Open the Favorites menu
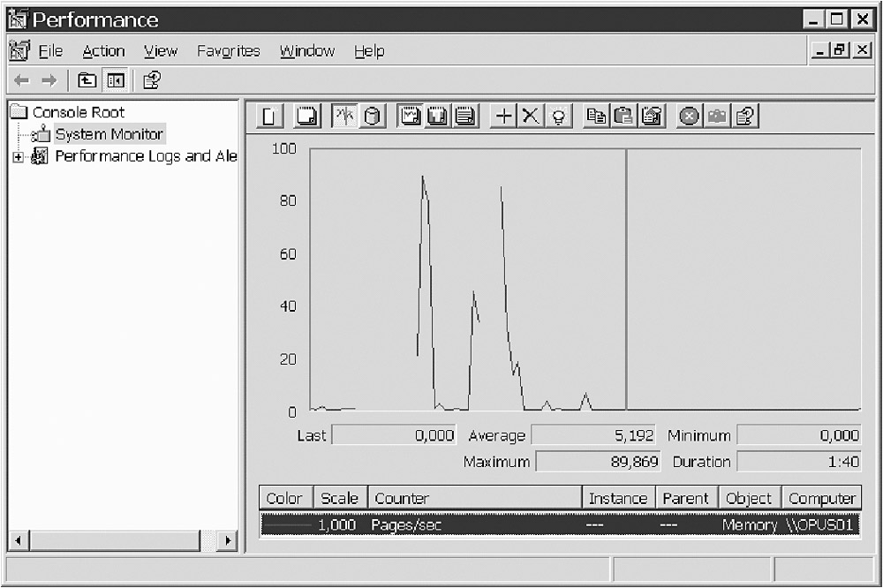Viewport: 883px width, 588px height. (x=228, y=51)
